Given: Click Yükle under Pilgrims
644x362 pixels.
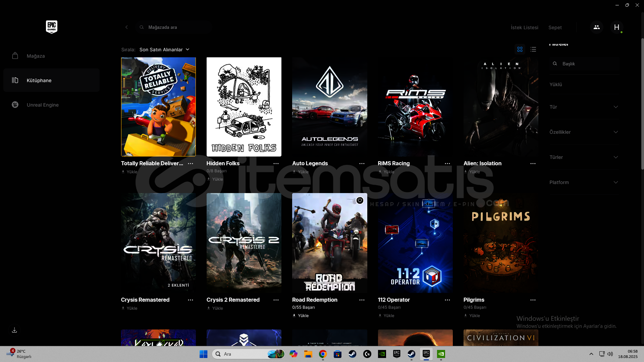Looking at the screenshot, I should coord(472,316).
